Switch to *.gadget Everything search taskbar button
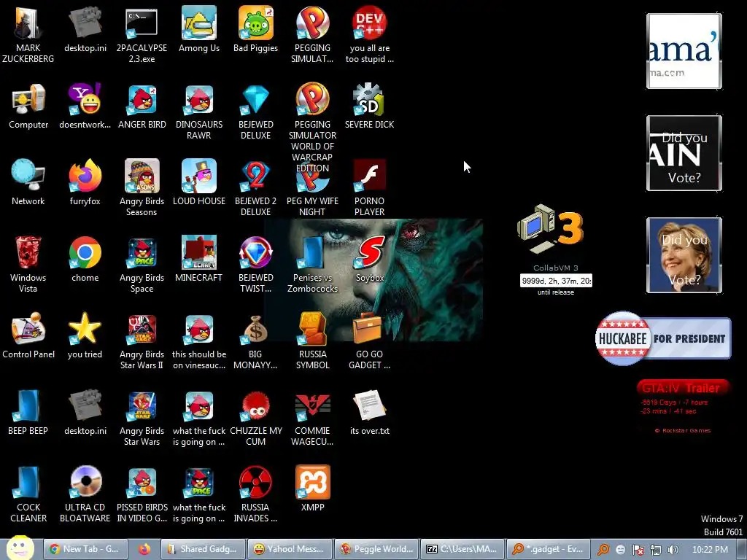This screenshot has width=747, height=560. (x=549, y=549)
